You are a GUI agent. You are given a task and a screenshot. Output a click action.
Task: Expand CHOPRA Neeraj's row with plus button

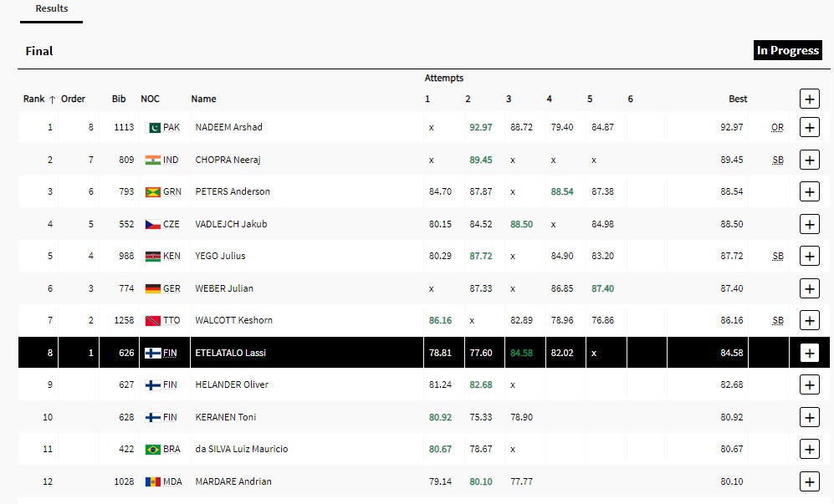click(809, 160)
